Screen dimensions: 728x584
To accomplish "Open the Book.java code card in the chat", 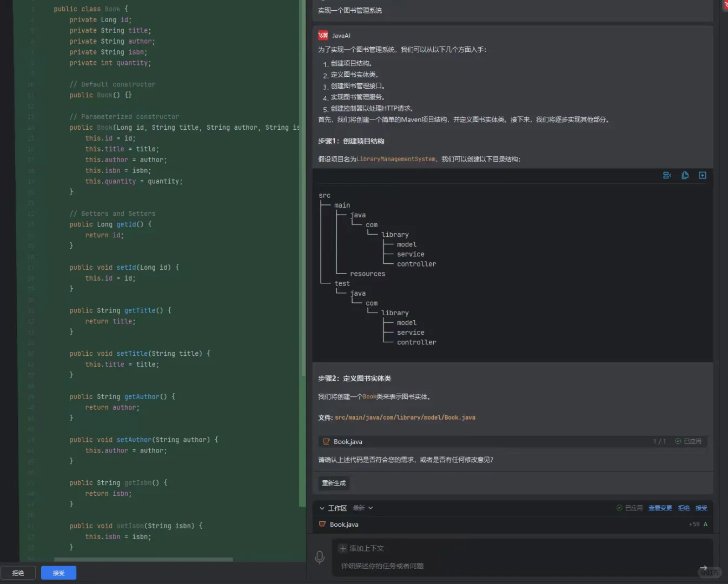I will click(x=512, y=442).
